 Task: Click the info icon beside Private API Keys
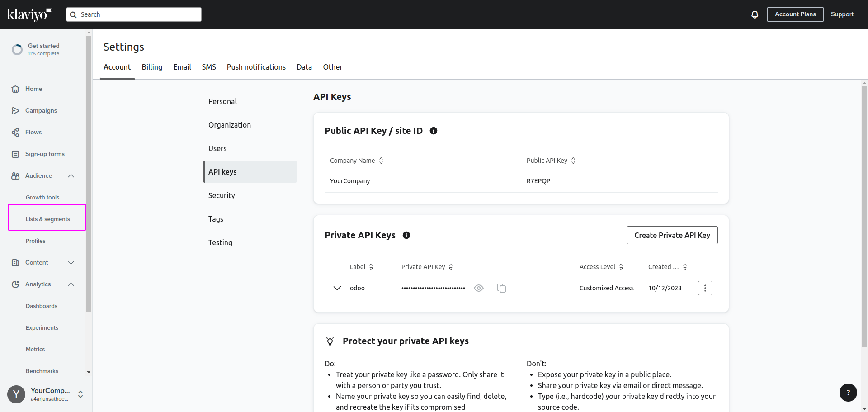click(x=406, y=235)
